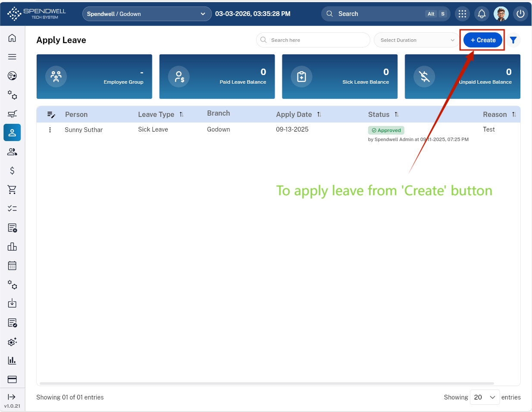Open the shopping cart icon in the sidebar
532x412 pixels.
point(12,190)
